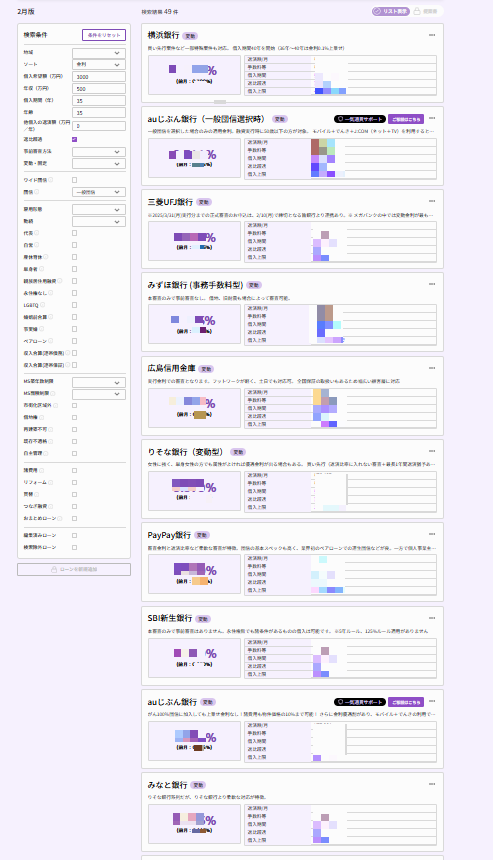Uncheck the purple checked box under 他借入の返済額
The width and height of the screenshot is (493, 860).
[x=75, y=139]
